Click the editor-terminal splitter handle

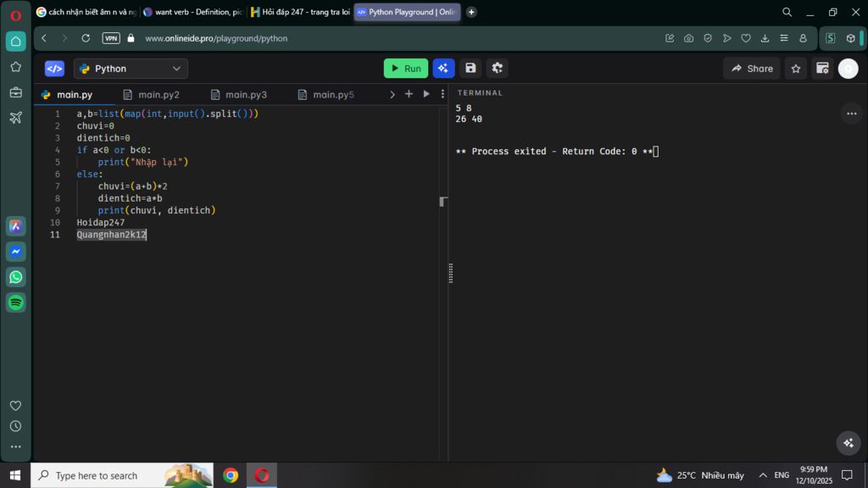click(x=451, y=274)
